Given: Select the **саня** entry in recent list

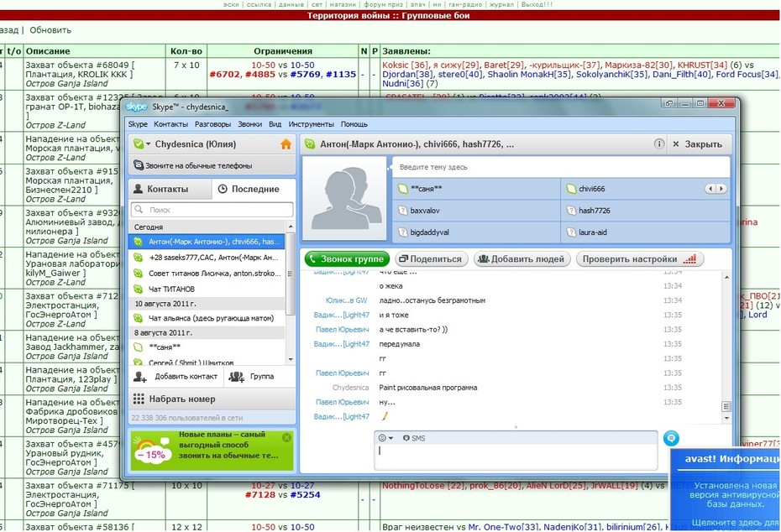Looking at the screenshot, I should (207, 347).
